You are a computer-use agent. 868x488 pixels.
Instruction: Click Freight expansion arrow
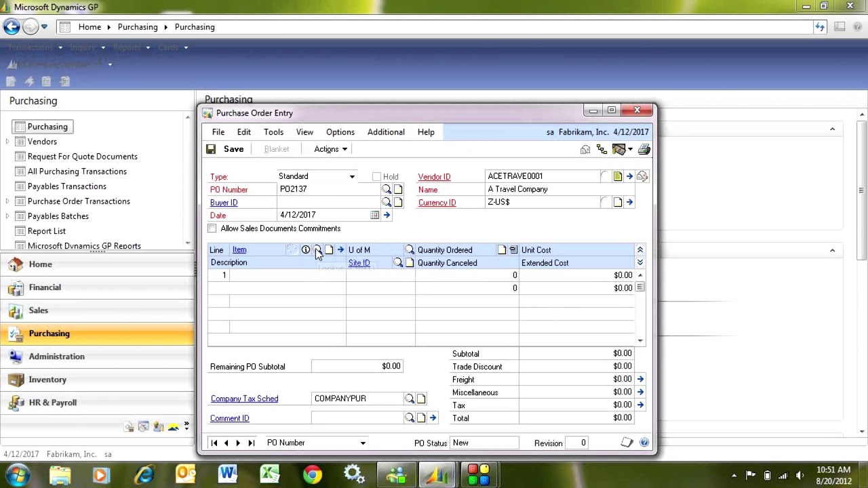(640, 380)
